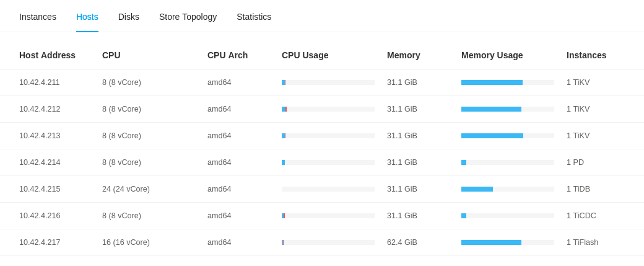Click the 24 (24 vCore) CPU cell

(x=126, y=189)
